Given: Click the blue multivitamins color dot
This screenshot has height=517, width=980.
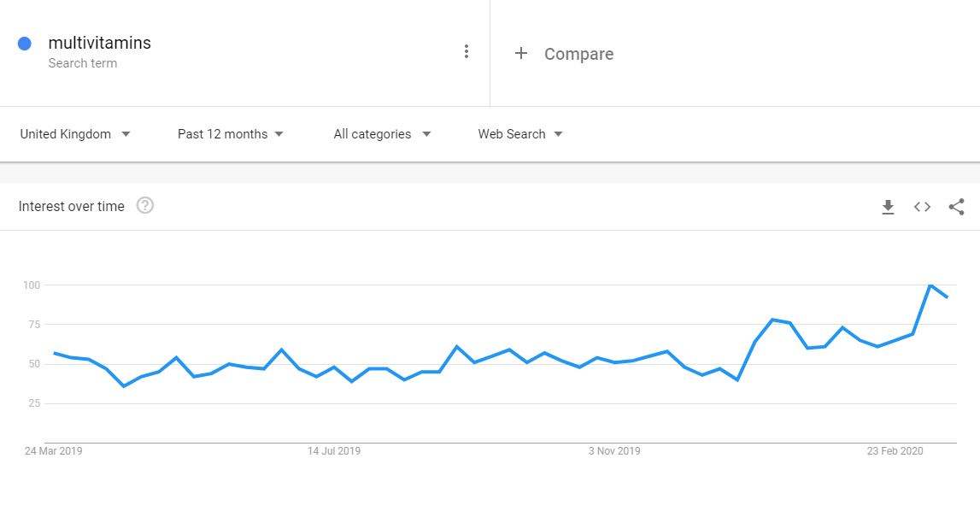Looking at the screenshot, I should click(25, 43).
